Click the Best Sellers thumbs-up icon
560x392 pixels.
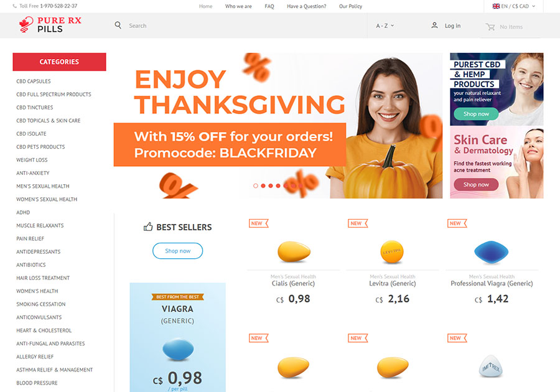coord(148,226)
